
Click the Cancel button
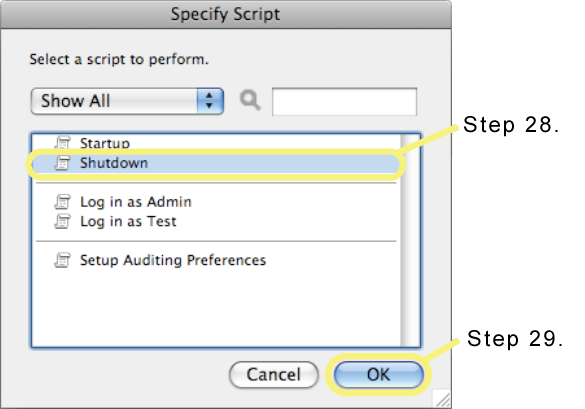pos(274,374)
